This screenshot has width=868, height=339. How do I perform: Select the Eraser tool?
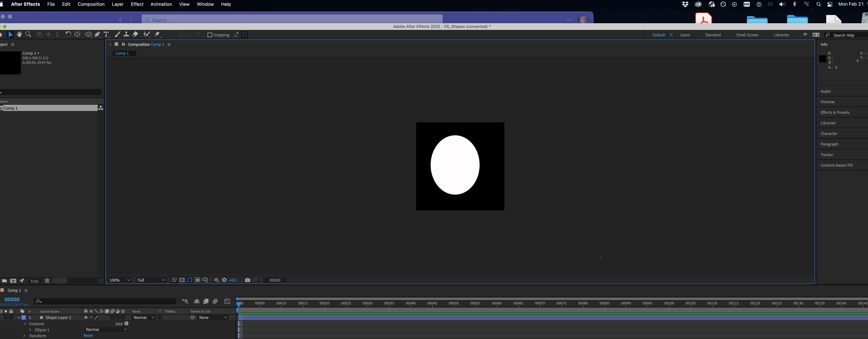click(135, 34)
